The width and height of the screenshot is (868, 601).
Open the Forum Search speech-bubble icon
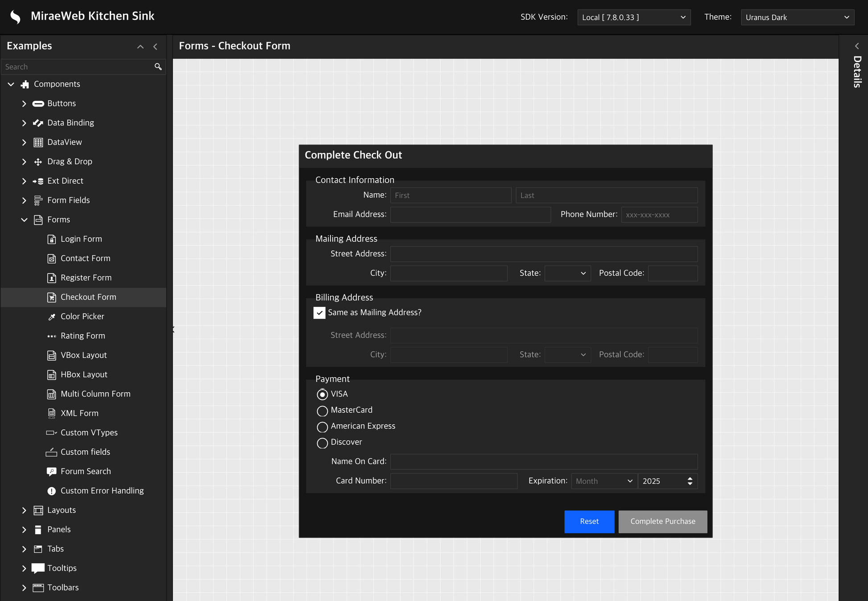(x=52, y=471)
